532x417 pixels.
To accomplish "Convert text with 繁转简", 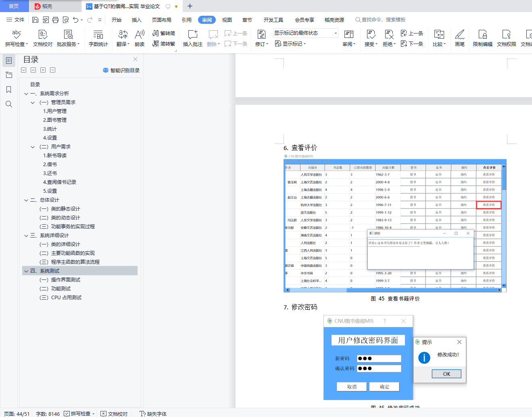I will click(164, 33).
